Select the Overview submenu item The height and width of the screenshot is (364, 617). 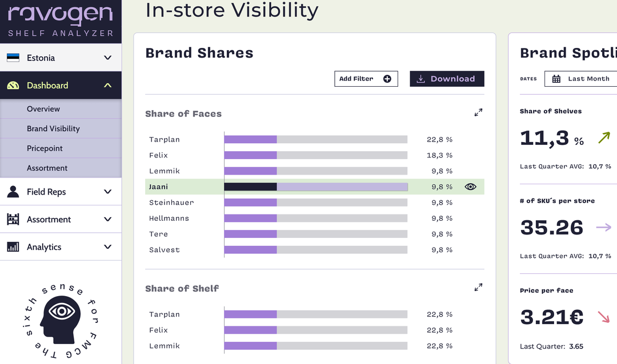point(43,109)
